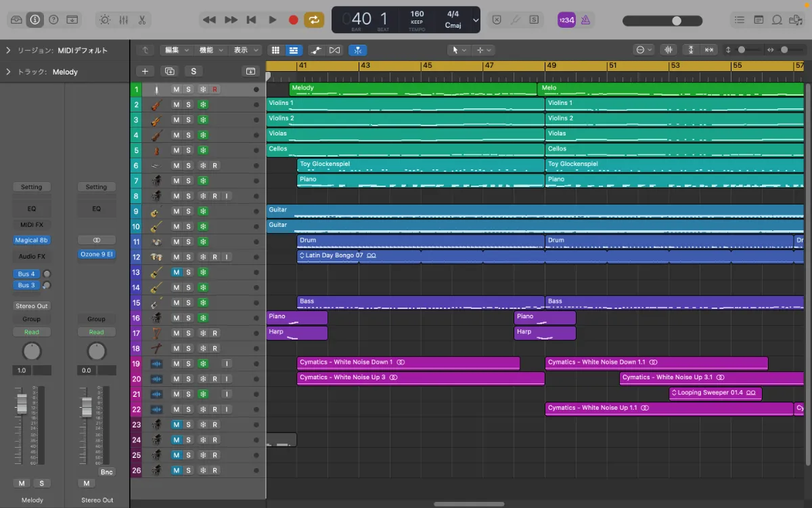The width and height of the screenshot is (812, 508).
Task: Solo the Toy Glockenspiel track
Action: [x=189, y=165]
